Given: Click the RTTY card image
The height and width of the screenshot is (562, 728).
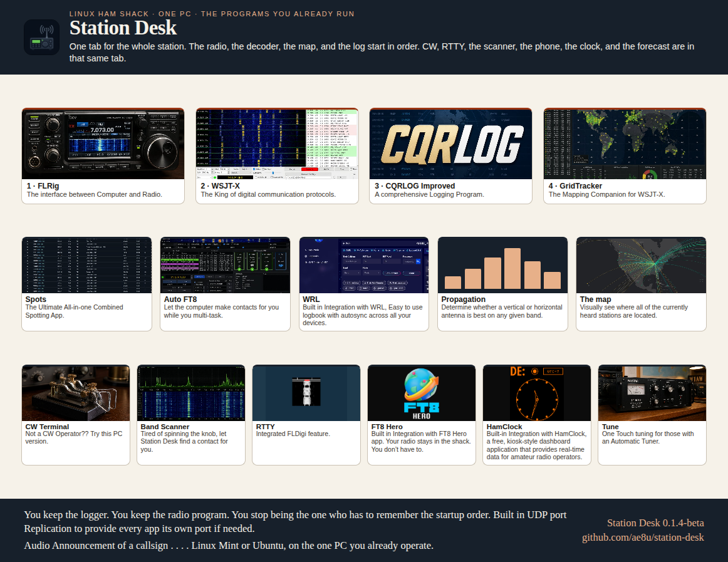Looking at the screenshot, I should click(x=306, y=393).
